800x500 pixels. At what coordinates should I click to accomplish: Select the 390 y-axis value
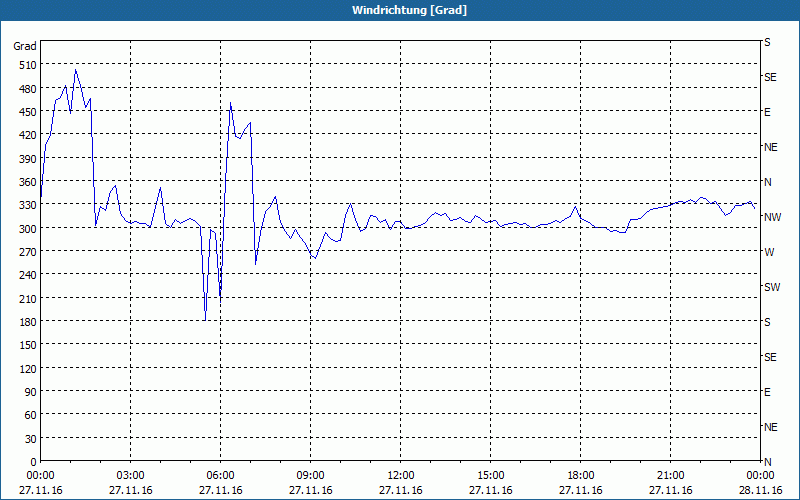[28, 159]
